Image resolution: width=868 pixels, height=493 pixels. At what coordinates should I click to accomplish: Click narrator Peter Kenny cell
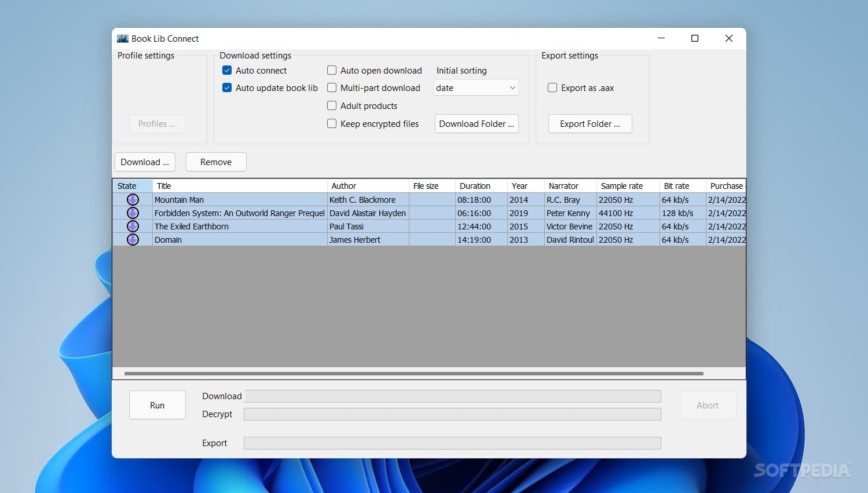click(x=570, y=213)
